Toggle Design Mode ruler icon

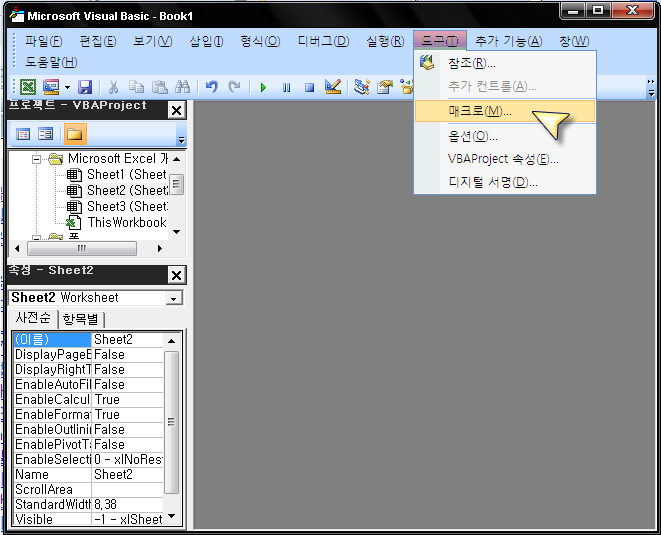(333, 87)
